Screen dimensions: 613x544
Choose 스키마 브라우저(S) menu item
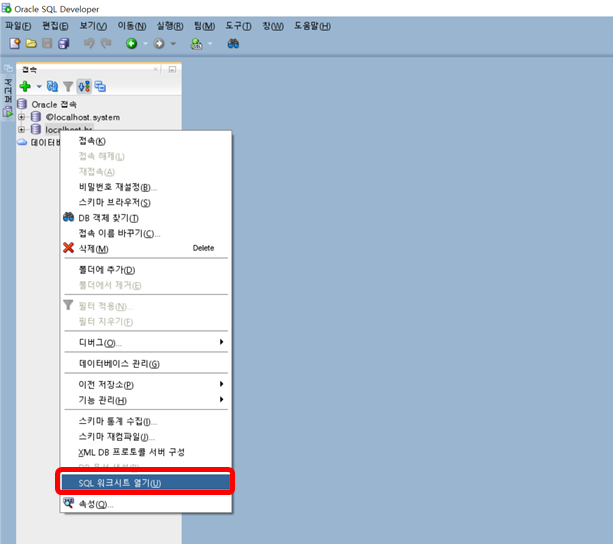click(x=146, y=202)
